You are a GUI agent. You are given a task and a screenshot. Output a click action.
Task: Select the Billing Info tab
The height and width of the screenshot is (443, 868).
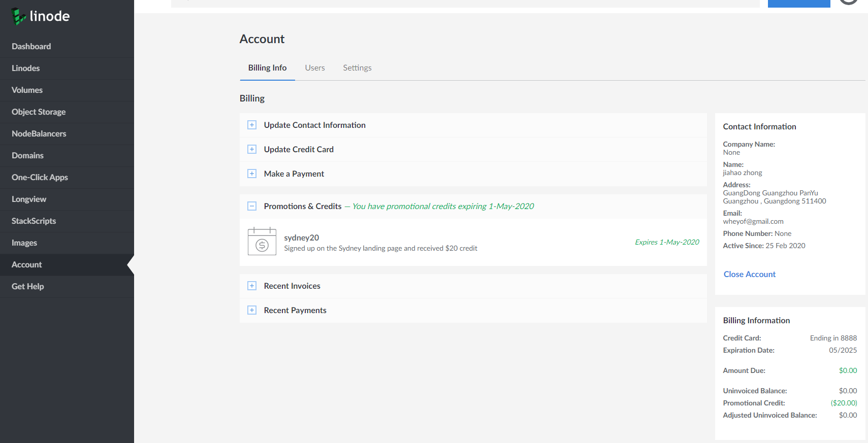tap(267, 67)
